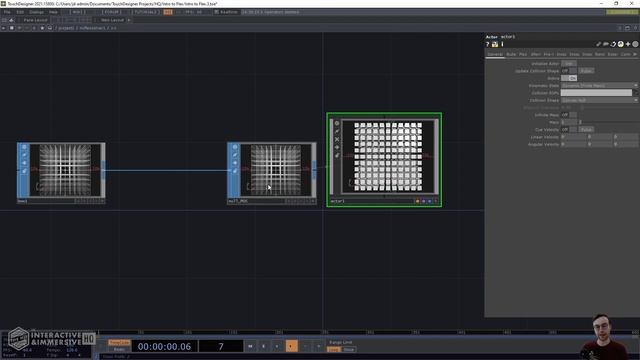
Task: Click the New Layout button
Action: [x=112, y=20]
